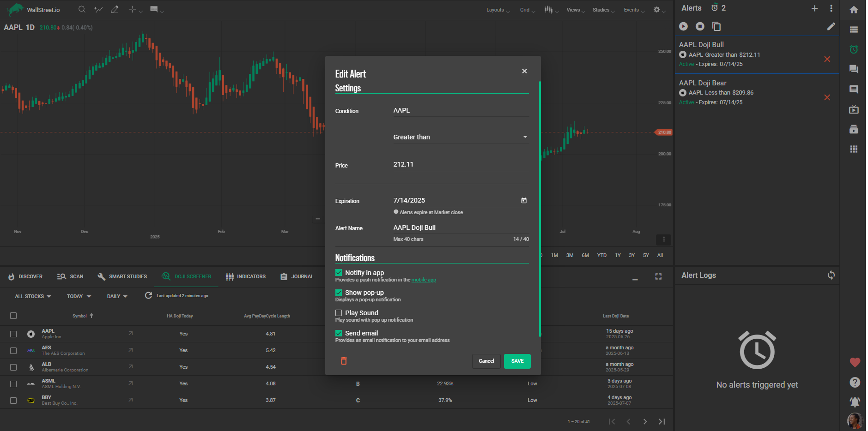The width and height of the screenshot is (868, 431).
Task: Cancel editing the alert
Action: pos(486,361)
